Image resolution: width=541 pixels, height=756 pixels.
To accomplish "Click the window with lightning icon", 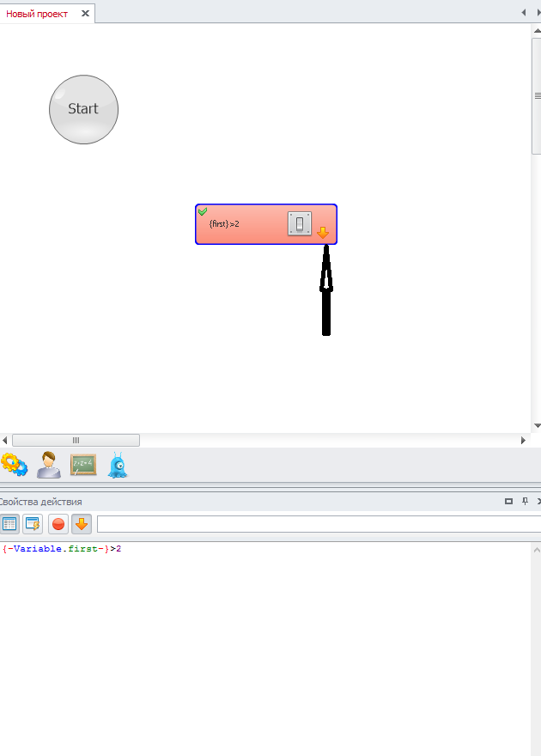I will point(33,524).
